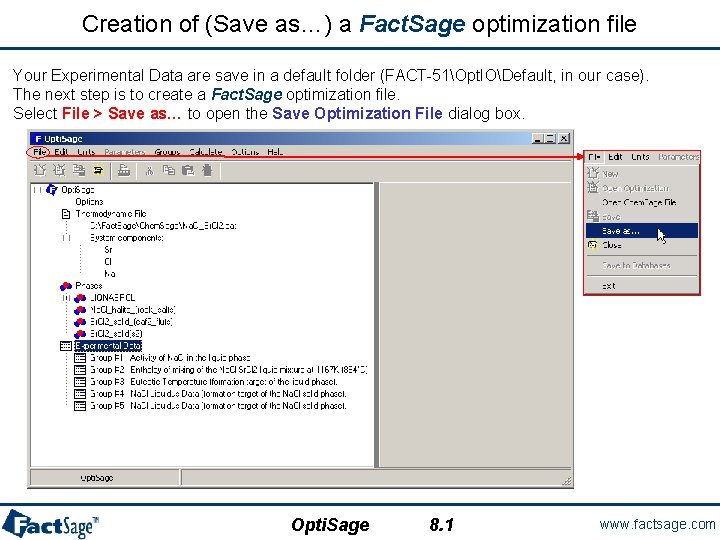Select the Na system component

[110, 274]
